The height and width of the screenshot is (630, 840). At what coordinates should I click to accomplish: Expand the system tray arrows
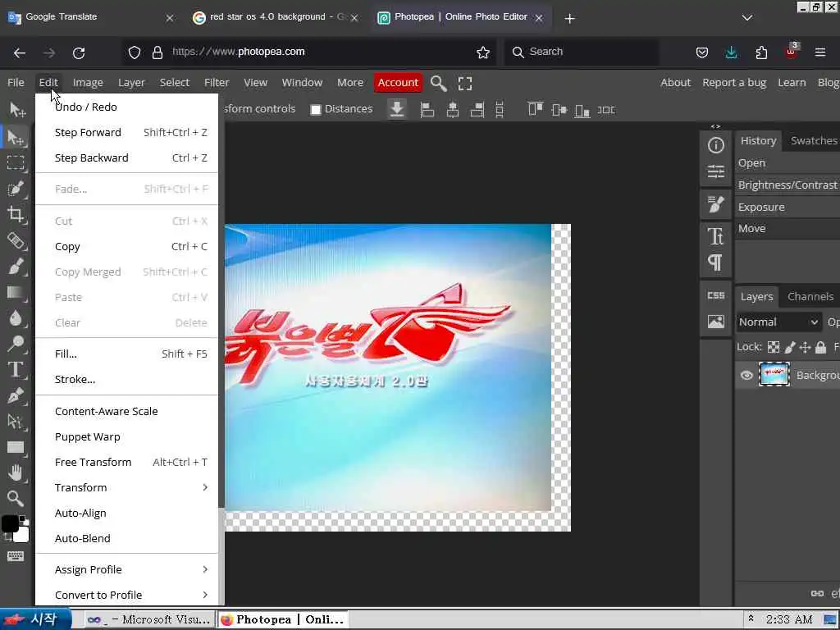[x=751, y=619]
